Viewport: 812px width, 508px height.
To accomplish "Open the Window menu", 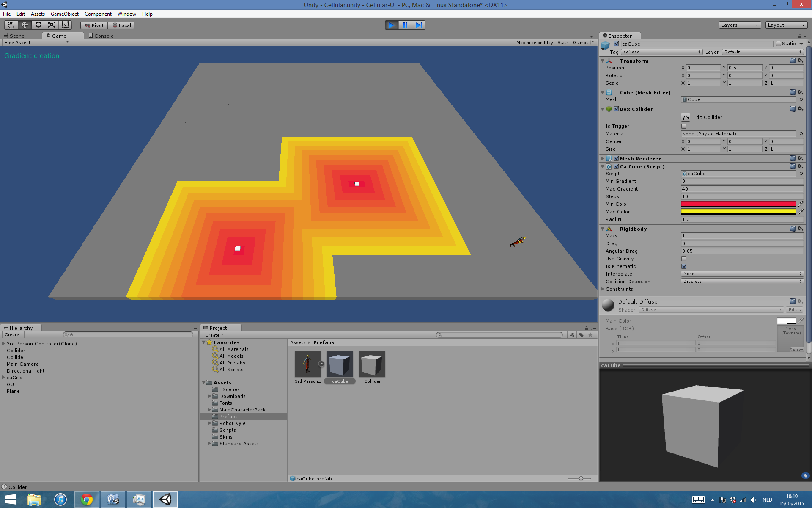I will [x=126, y=14].
